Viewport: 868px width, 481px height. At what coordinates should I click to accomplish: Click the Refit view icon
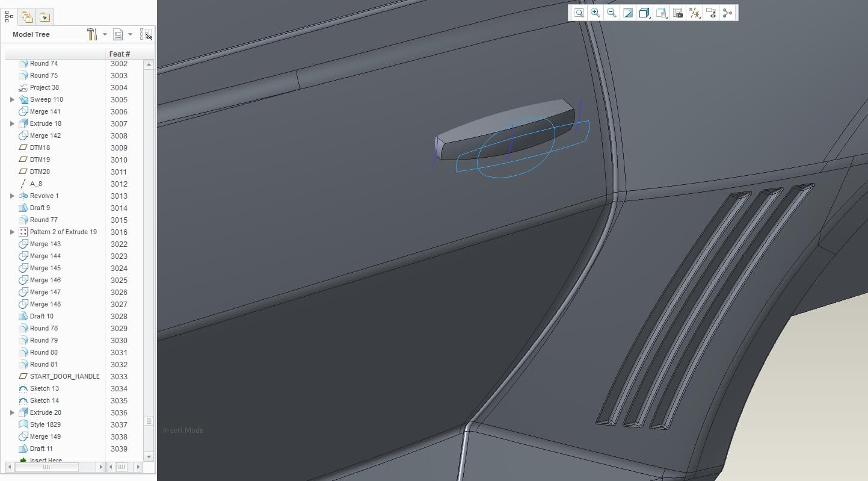coord(579,13)
